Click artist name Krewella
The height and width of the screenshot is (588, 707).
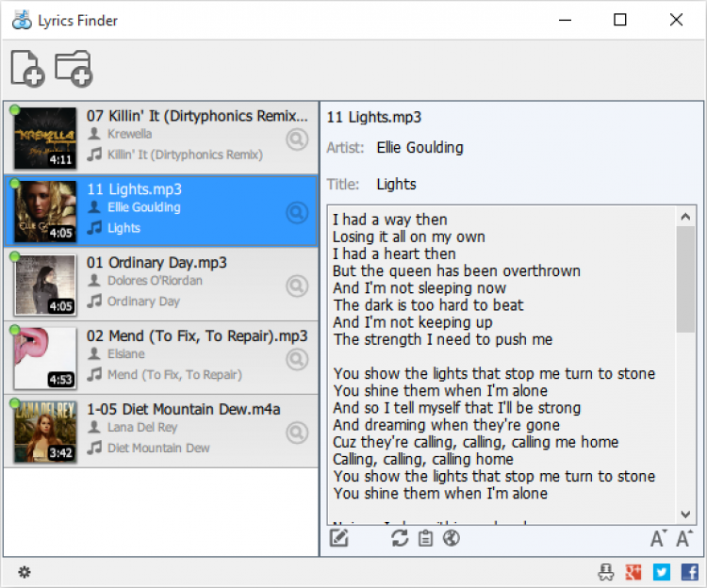pyautogui.click(x=130, y=134)
